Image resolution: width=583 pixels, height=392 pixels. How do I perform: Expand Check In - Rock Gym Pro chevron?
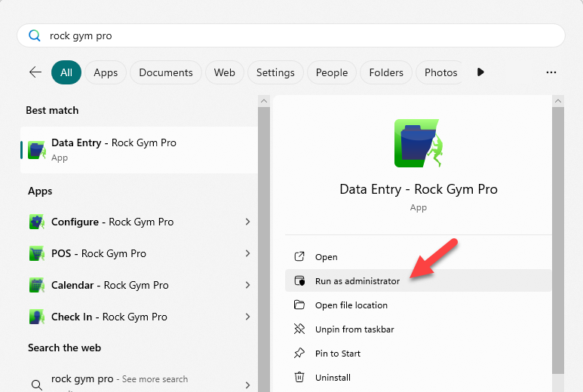pos(247,317)
